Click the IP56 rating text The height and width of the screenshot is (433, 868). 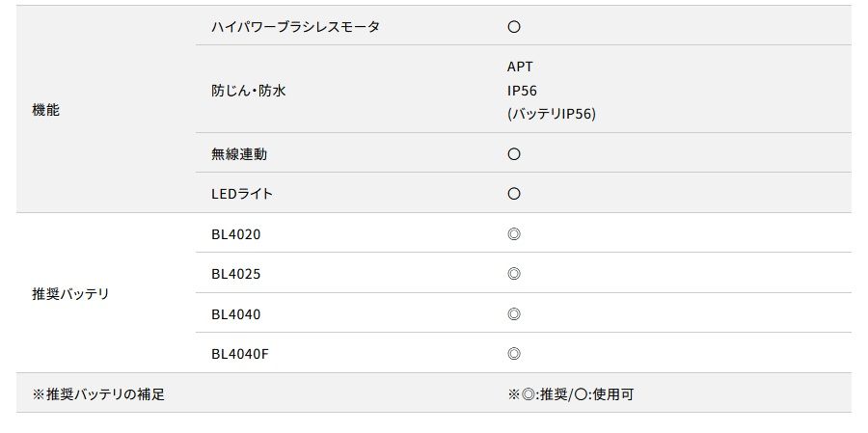click(x=522, y=90)
